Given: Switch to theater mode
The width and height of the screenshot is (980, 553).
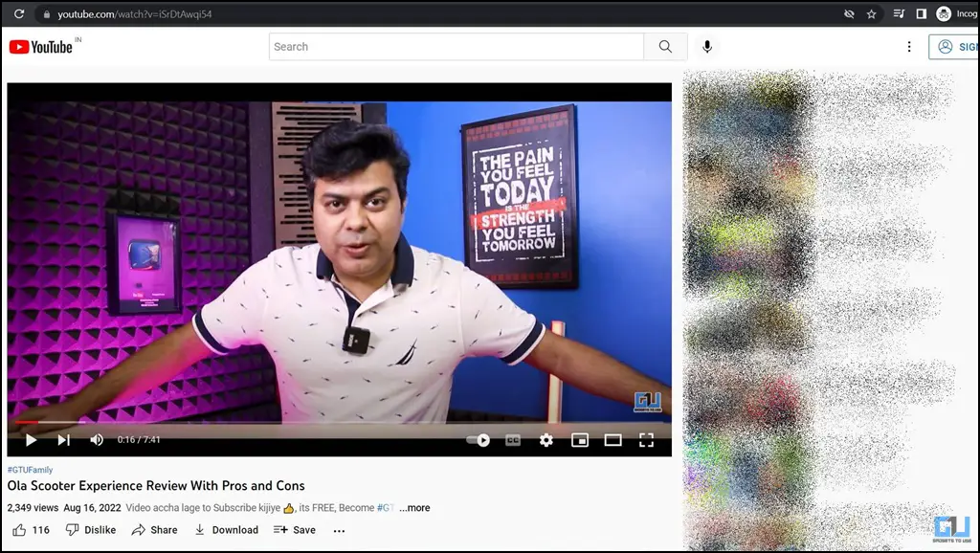Looking at the screenshot, I should [x=613, y=440].
